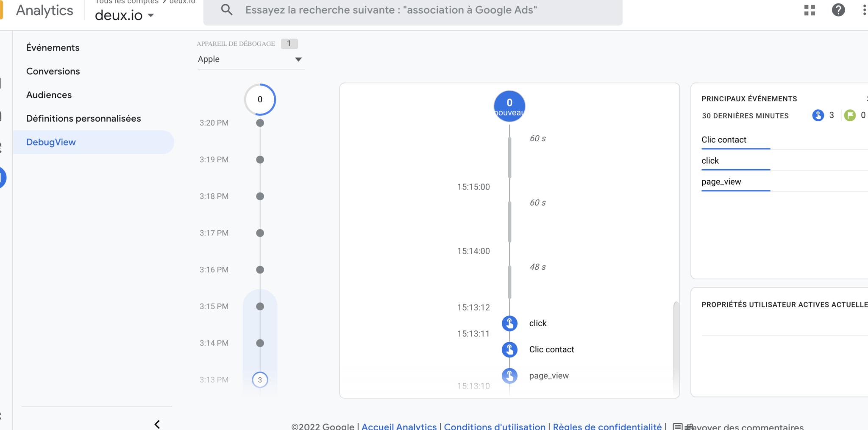Click the Analytics logo text
Screen dimensions: 868x430
(x=45, y=10)
